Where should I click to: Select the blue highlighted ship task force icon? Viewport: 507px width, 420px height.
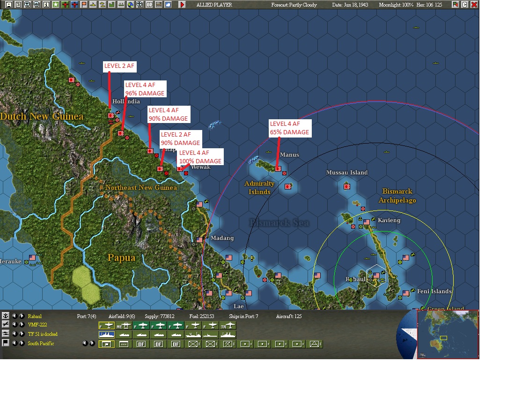point(107,335)
